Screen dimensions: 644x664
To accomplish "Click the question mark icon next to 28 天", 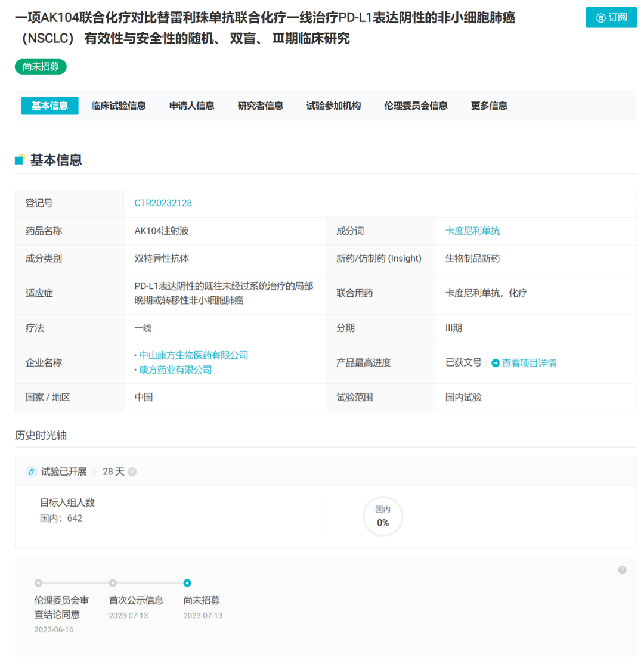I will pos(132,471).
